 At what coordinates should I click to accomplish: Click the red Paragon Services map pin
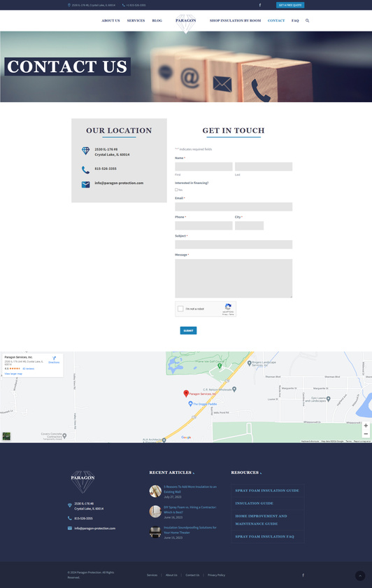[186, 393]
